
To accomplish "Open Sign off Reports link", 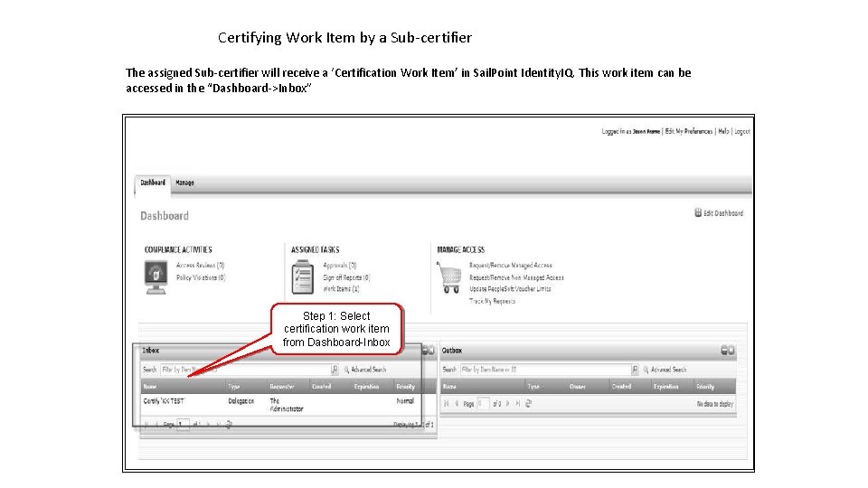I will (x=346, y=277).
